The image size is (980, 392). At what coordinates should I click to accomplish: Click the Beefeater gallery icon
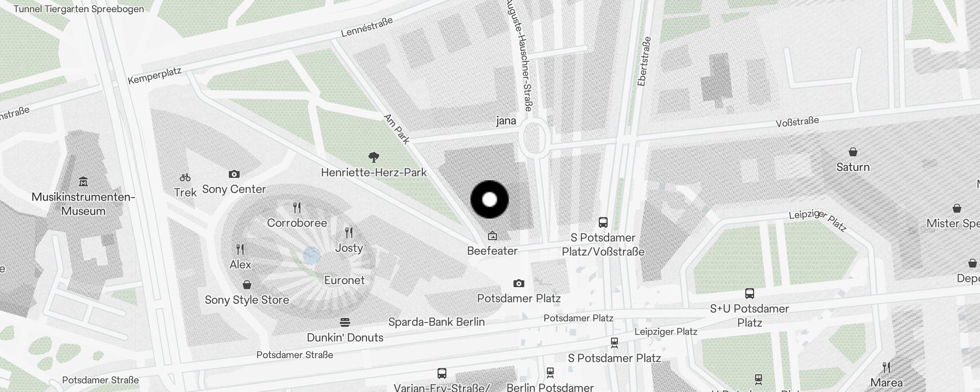[492, 236]
